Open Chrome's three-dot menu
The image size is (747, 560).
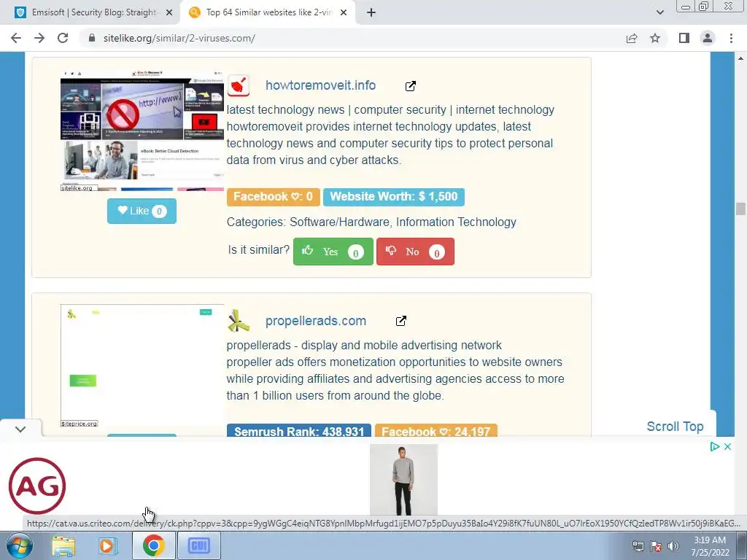[731, 38]
